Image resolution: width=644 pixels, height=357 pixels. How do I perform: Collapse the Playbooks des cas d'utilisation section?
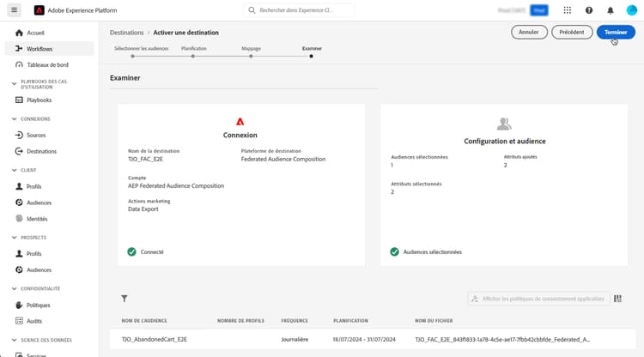click(14, 84)
